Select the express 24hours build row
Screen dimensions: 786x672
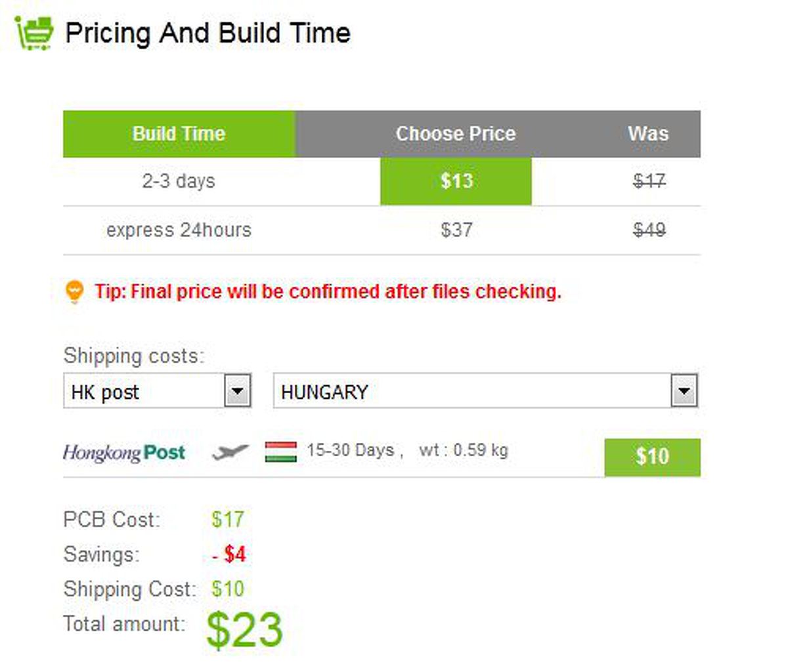179,230
